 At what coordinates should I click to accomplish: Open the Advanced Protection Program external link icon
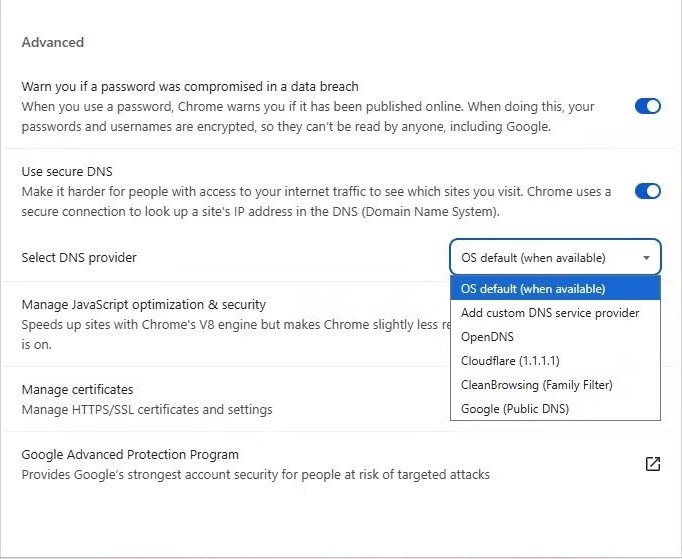[x=652, y=464]
